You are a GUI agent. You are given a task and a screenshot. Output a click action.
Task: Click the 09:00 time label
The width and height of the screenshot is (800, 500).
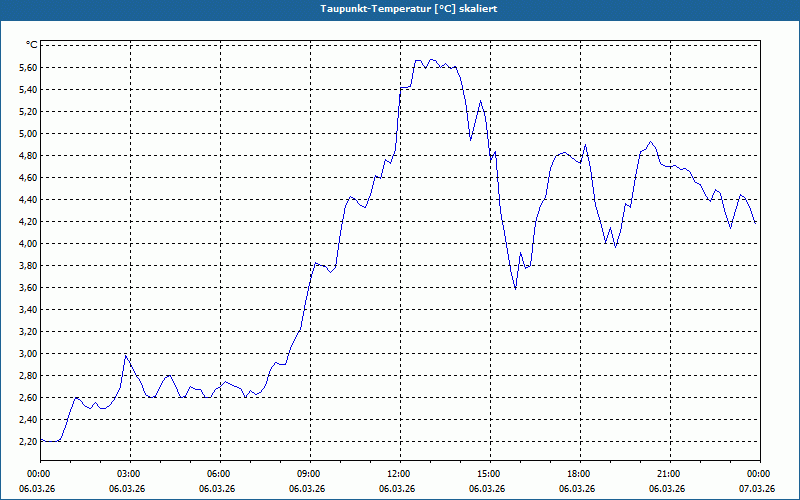point(310,474)
